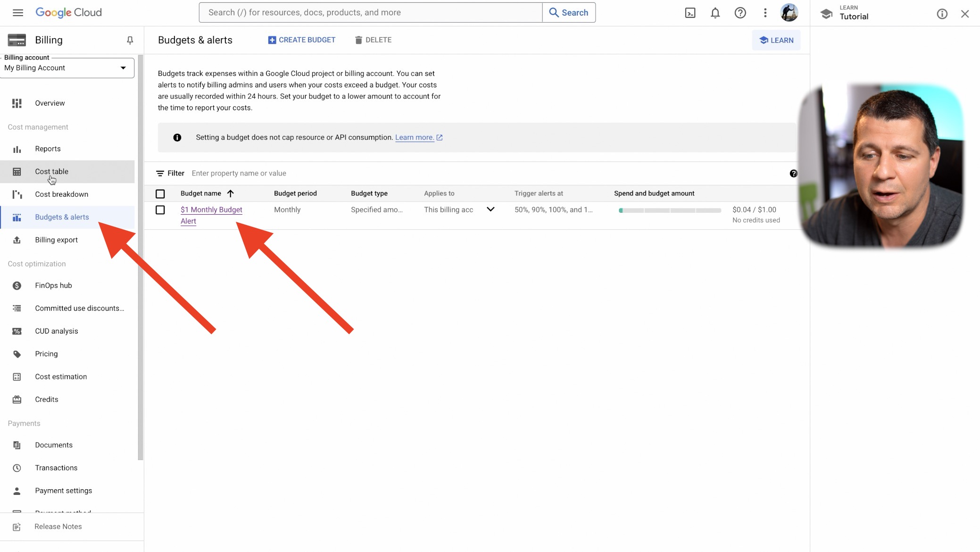Toggle the checkbox next to $1 Monthly Budget Alert
This screenshot has height=552, width=980.
[160, 209]
